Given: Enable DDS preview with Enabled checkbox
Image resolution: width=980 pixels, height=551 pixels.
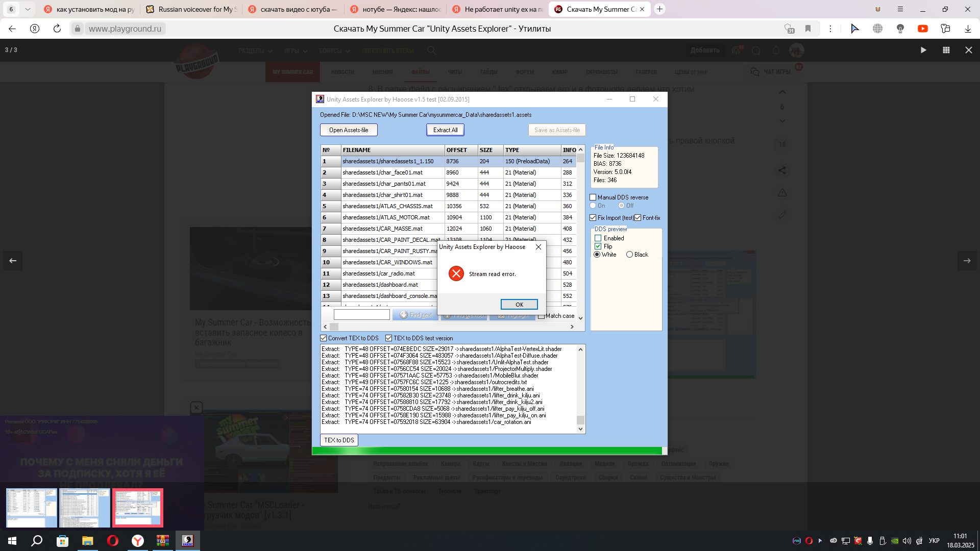Looking at the screenshot, I should [598, 238].
